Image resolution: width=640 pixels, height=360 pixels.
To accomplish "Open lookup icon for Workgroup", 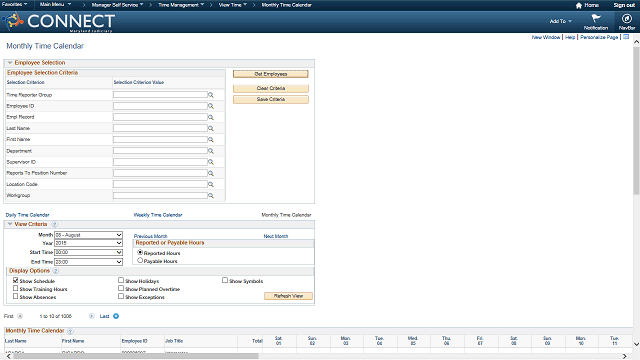I will pos(211,196).
